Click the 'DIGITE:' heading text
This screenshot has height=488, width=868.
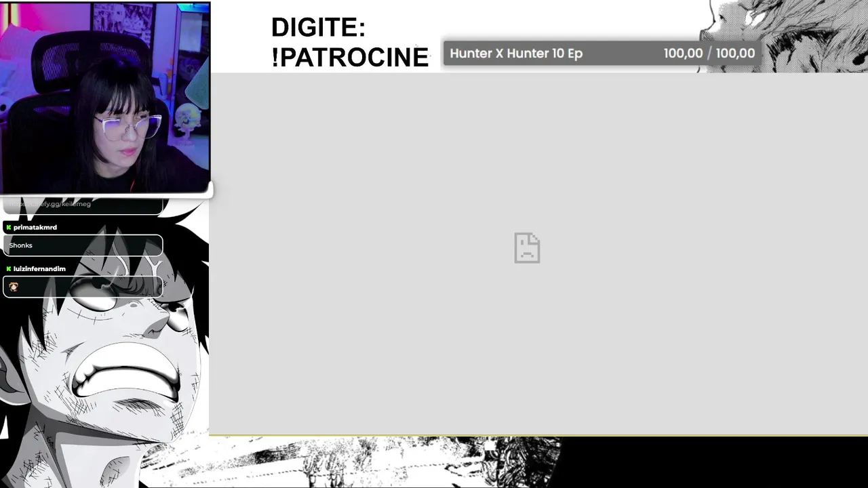(318, 28)
